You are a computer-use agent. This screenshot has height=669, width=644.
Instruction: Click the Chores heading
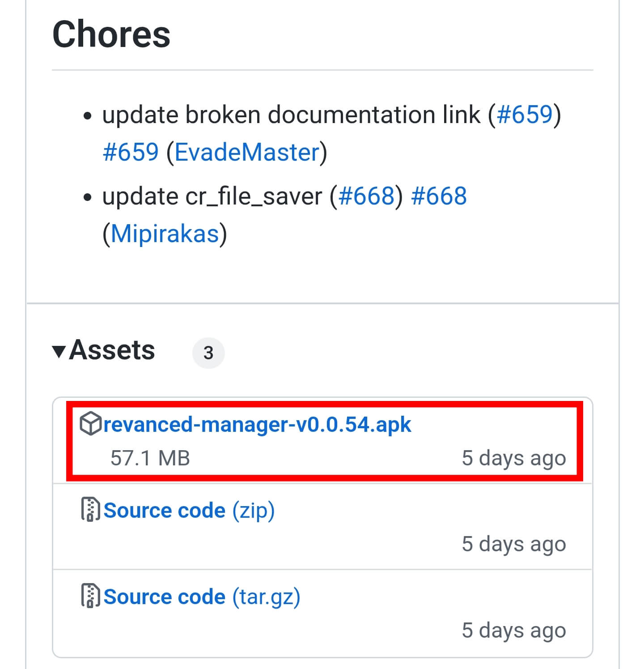111,34
